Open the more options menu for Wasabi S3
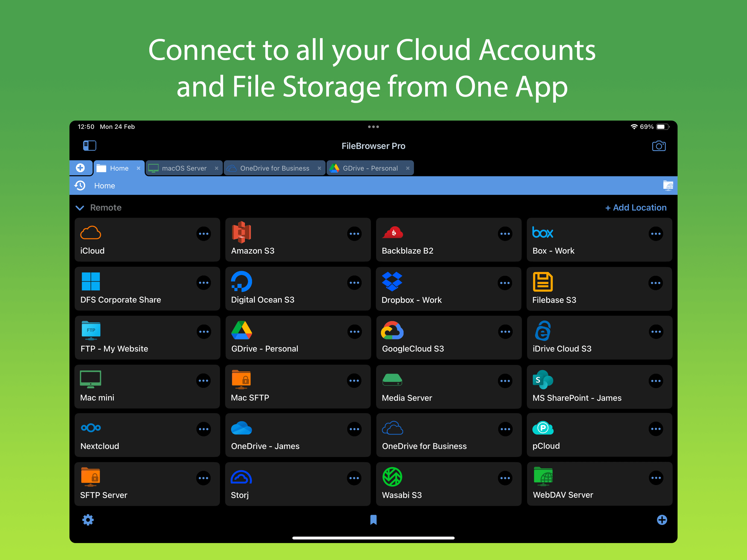This screenshot has width=747, height=560. pyautogui.click(x=505, y=478)
